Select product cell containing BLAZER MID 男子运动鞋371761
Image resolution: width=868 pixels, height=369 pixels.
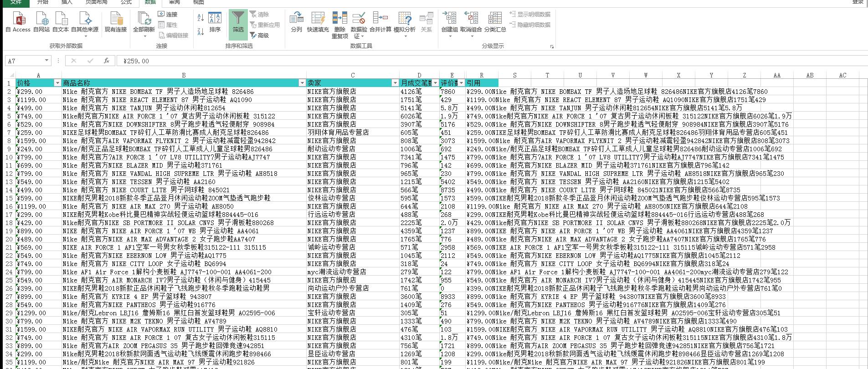click(184, 165)
